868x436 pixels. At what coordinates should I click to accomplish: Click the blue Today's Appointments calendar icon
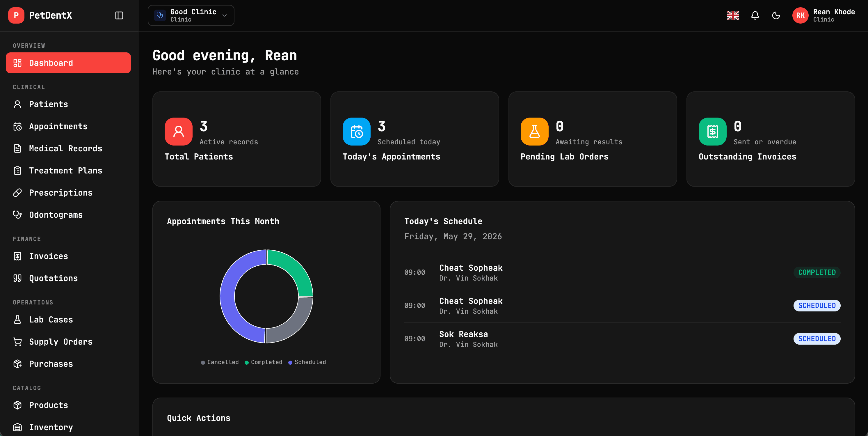coord(357,132)
